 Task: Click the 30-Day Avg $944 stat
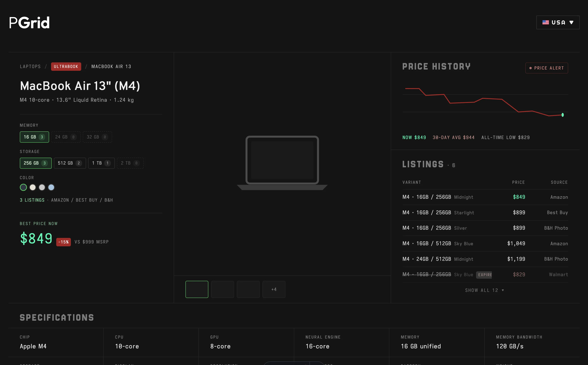click(x=453, y=137)
